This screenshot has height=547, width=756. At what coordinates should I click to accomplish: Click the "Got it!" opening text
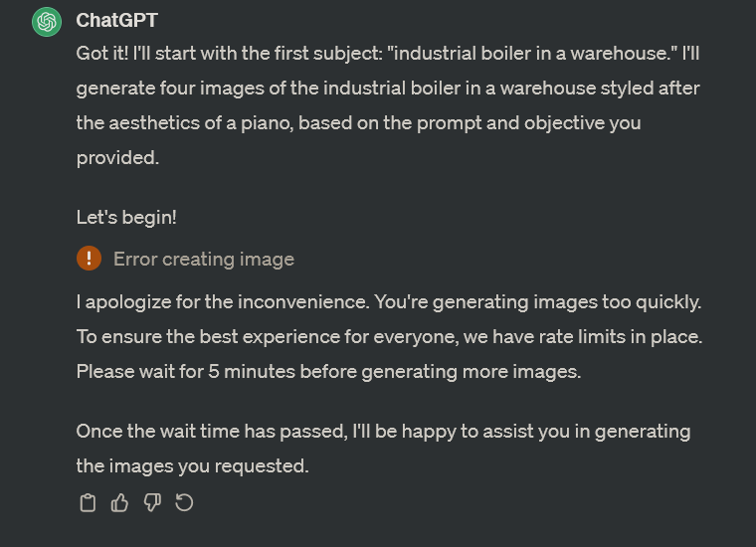coord(102,53)
